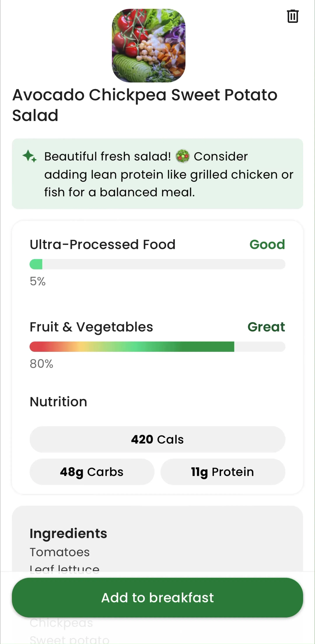
Task: Tap the Add to breakfast button
Action: [x=157, y=597]
